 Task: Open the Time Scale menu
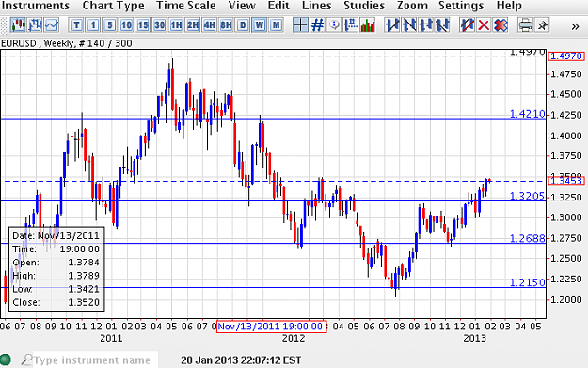pyautogui.click(x=186, y=6)
